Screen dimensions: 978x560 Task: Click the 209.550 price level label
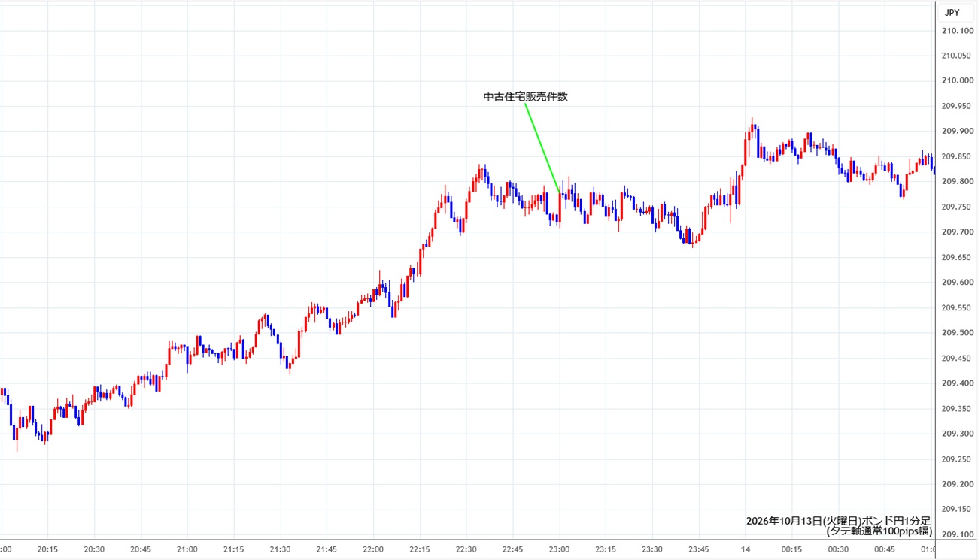pos(957,308)
